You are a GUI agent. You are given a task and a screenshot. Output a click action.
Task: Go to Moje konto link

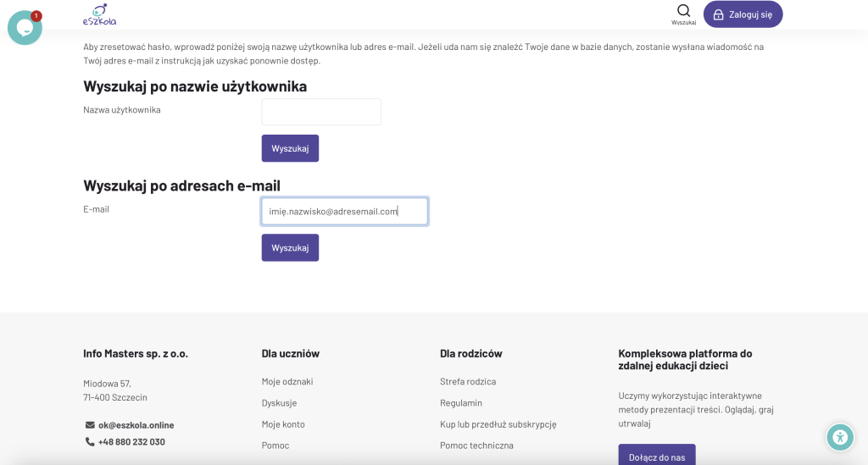(283, 424)
